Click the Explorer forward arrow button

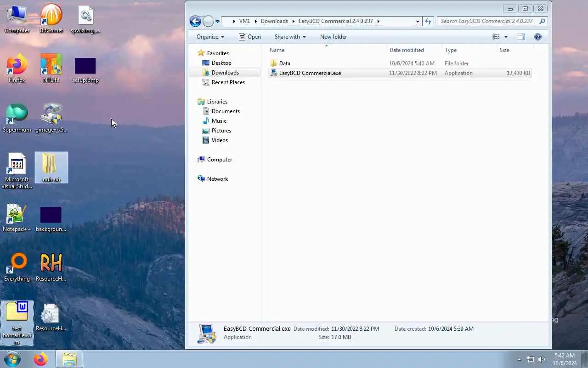click(x=209, y=21)
